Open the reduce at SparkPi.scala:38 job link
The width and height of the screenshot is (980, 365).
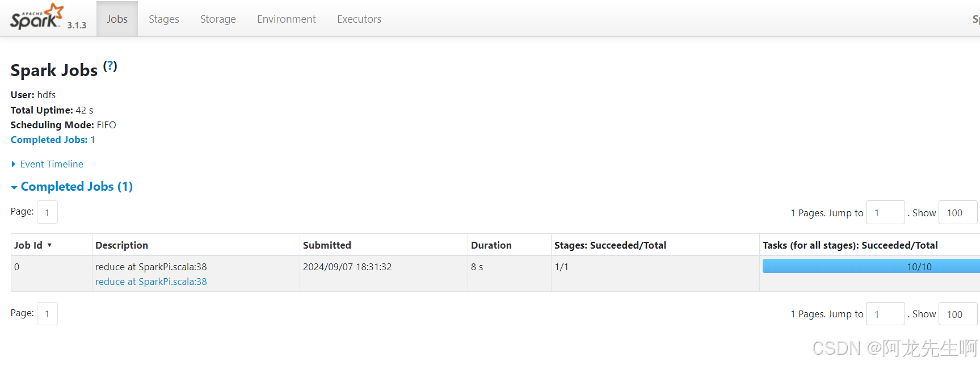[151, 282]
